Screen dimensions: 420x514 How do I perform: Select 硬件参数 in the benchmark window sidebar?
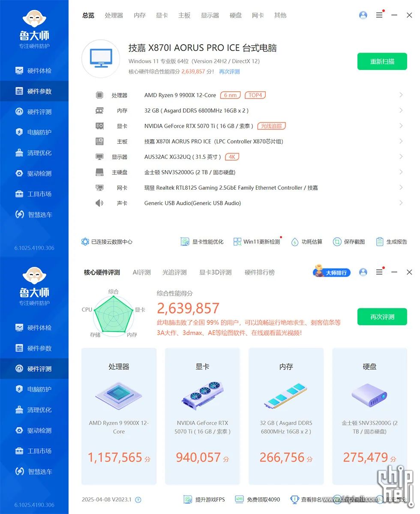click(34, 348)
